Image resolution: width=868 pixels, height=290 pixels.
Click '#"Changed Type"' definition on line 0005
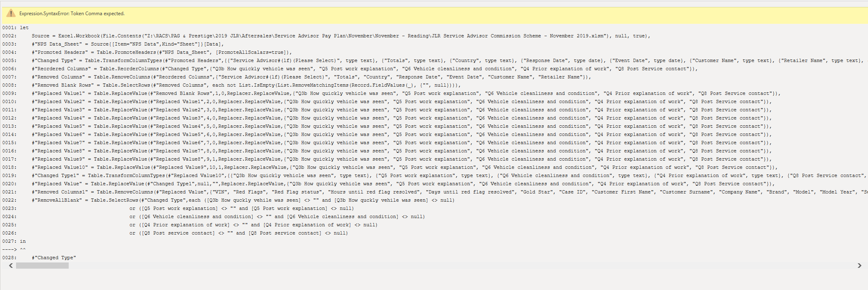coord(54,60)
